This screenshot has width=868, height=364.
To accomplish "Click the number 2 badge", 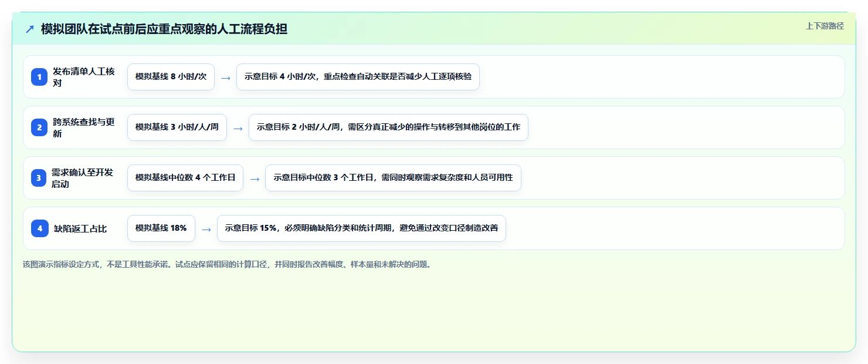I will [x=39, y=127].
